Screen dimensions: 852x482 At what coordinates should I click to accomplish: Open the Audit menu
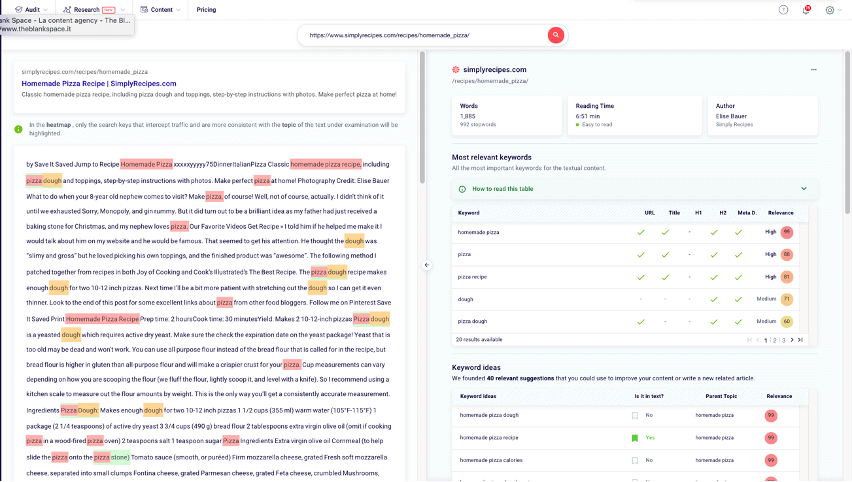[x=32, y=10]
